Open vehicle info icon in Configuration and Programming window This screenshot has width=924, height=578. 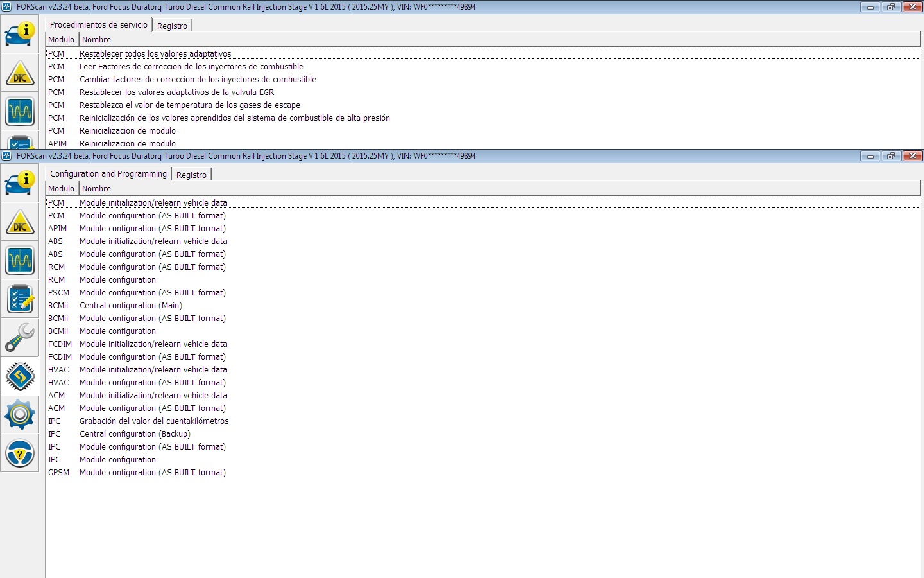(20, 183)
